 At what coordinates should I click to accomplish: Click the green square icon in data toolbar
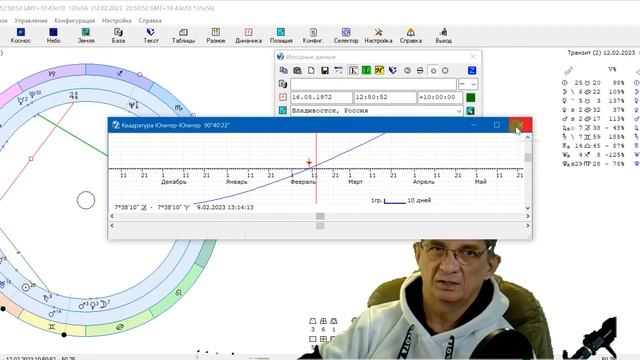tap(366, 71)
